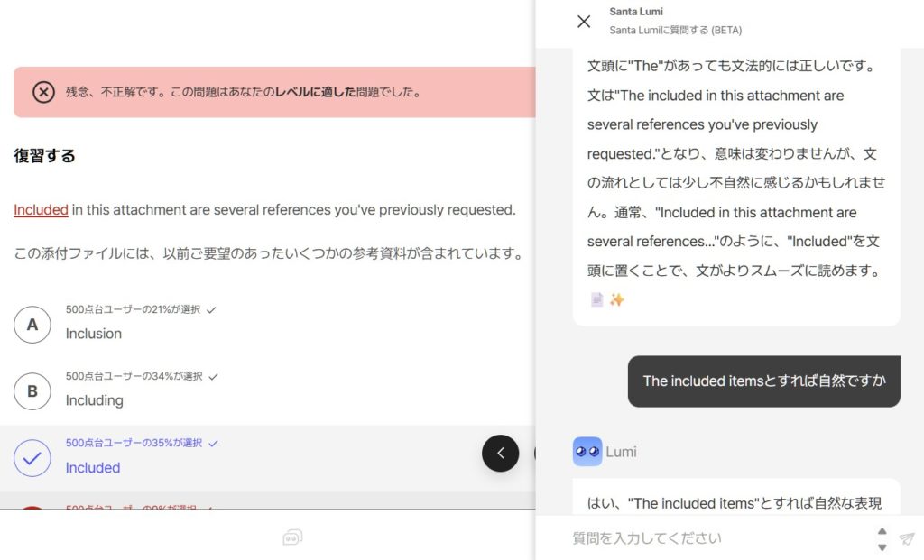Open the underlined Included word link
The image size is (924, 560).
[x=41, y=209]
